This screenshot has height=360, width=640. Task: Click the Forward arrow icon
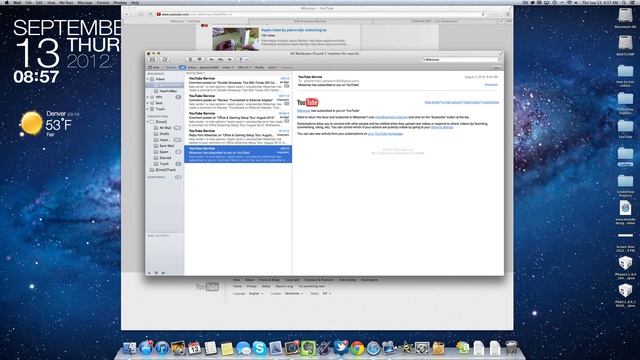[x=229, y=60]
